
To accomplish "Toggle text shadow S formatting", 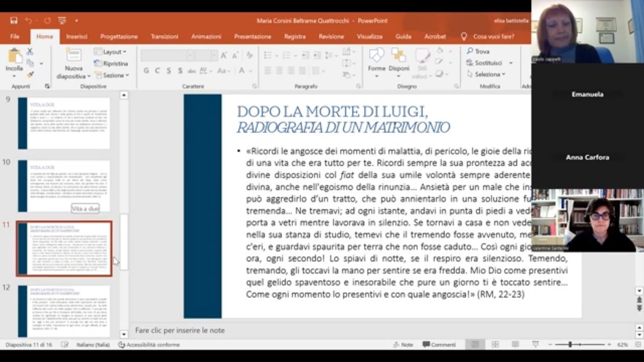I will pyautogui.click(x=181, y=71).
